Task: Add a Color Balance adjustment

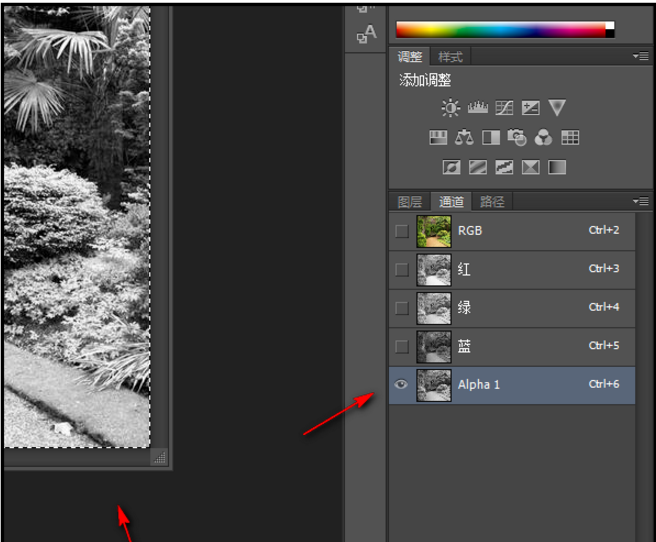Action: 464,138
